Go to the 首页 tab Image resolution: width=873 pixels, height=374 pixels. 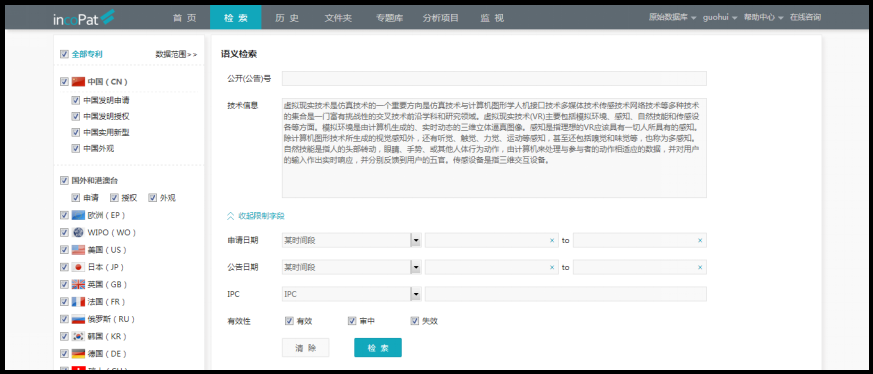[184, 18]
